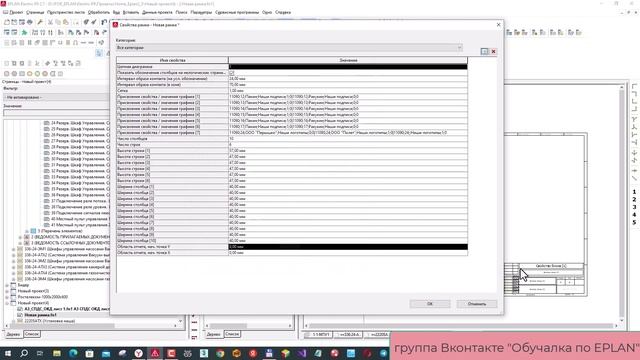Select the diagonal line tool in the right toolbar
Screen dimensions: 640x360
pos(634,179)
